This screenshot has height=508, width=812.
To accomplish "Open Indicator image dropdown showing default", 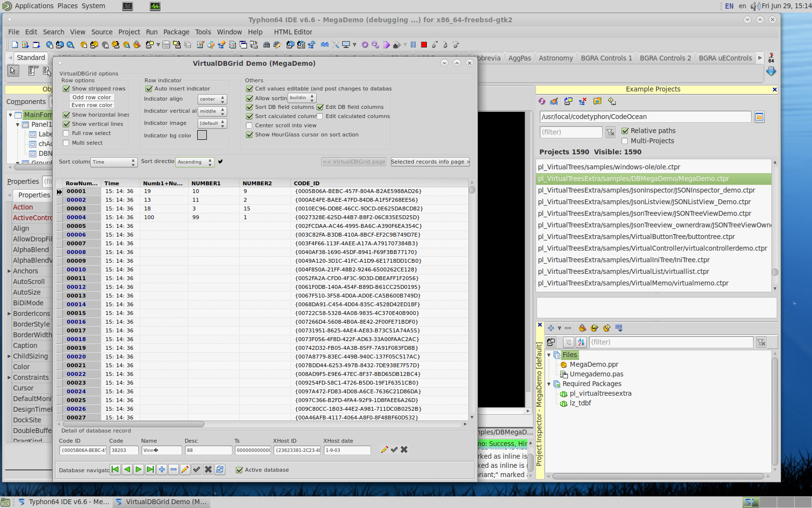I will point(212,123).
